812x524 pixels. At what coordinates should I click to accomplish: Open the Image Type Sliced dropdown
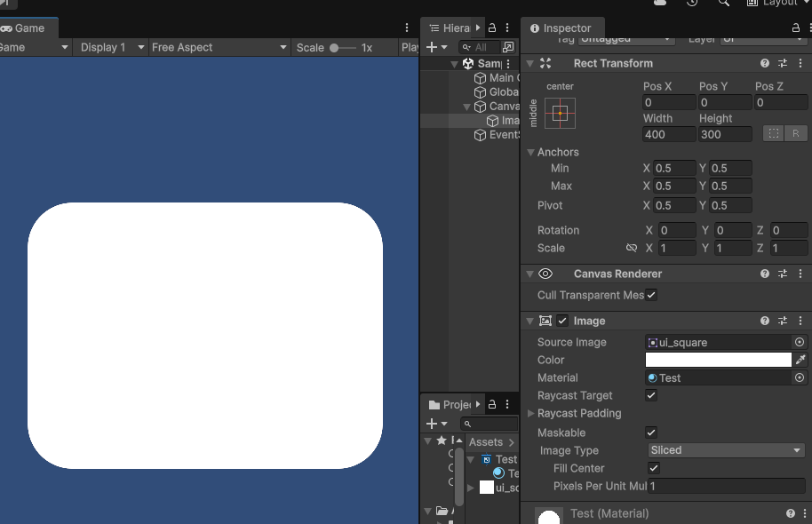tap(726, 450)
